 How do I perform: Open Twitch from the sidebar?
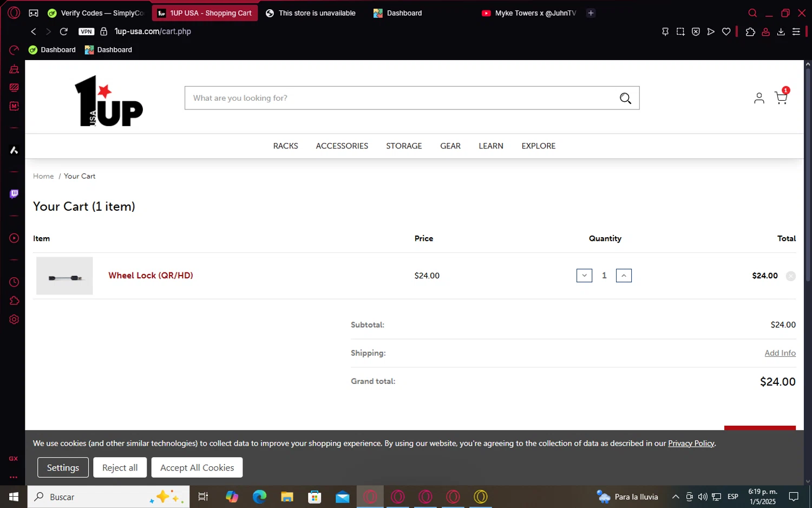tap(14, 194)
